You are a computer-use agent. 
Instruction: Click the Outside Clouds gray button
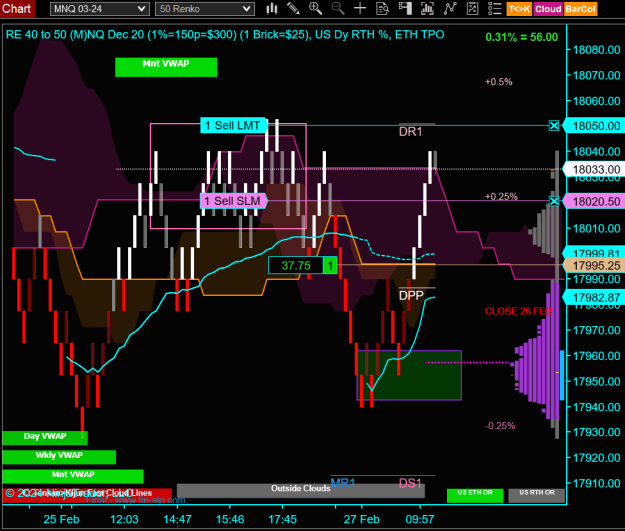[301, 490]
